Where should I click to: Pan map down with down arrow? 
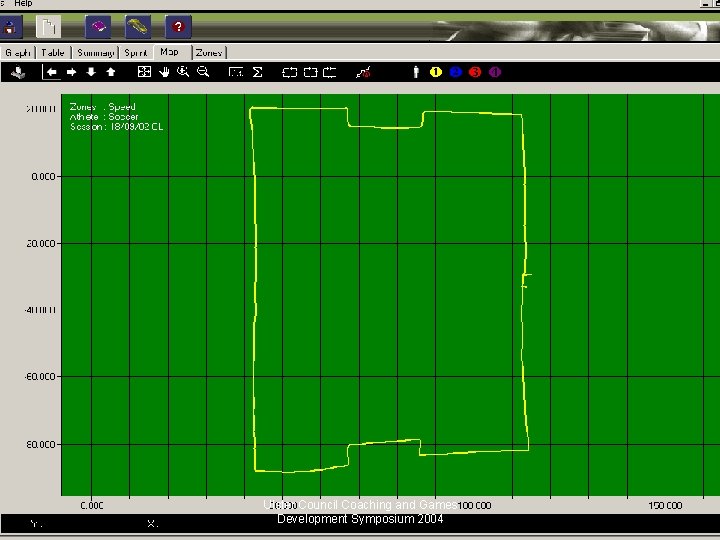pyautogui.click(x=91, y=72)
